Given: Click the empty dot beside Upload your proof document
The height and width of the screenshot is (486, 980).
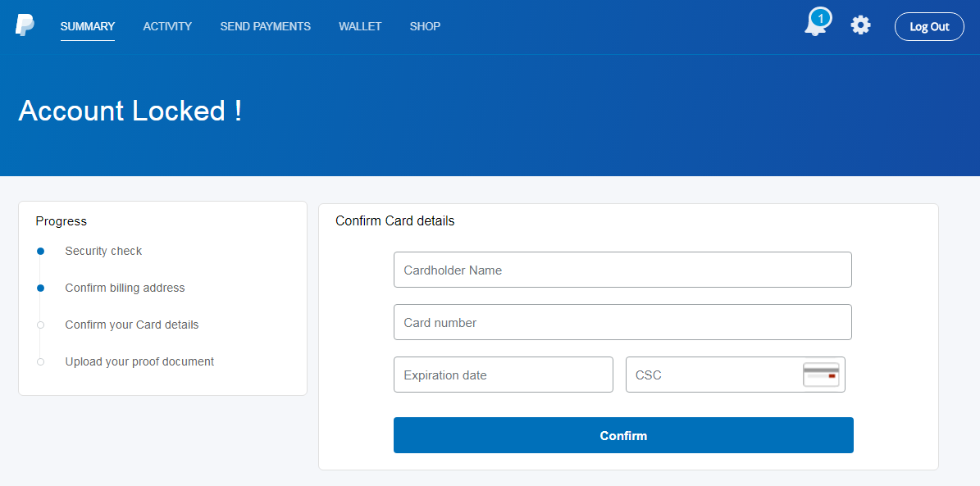Looking at the screenshot, I should coord(40,361).
